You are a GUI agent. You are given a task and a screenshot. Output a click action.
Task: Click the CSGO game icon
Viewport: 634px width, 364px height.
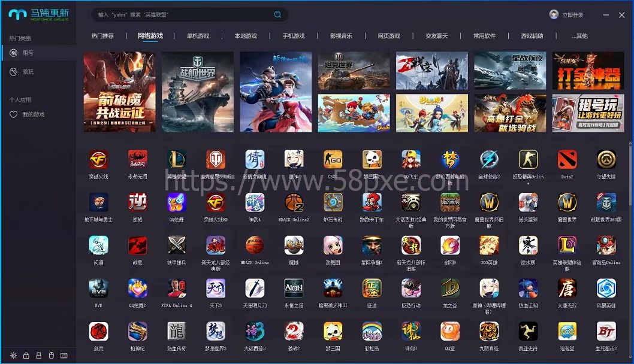tap(333, 160)
